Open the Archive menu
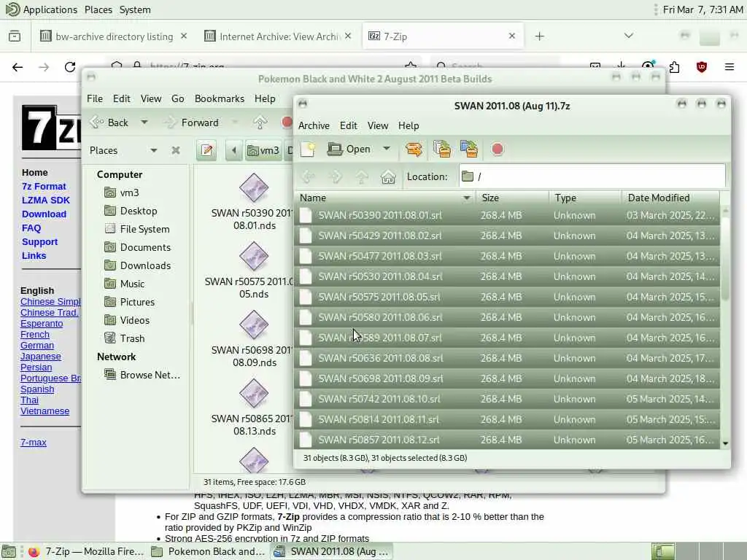Viewport: 747px width, 560px height. point(314,125)
